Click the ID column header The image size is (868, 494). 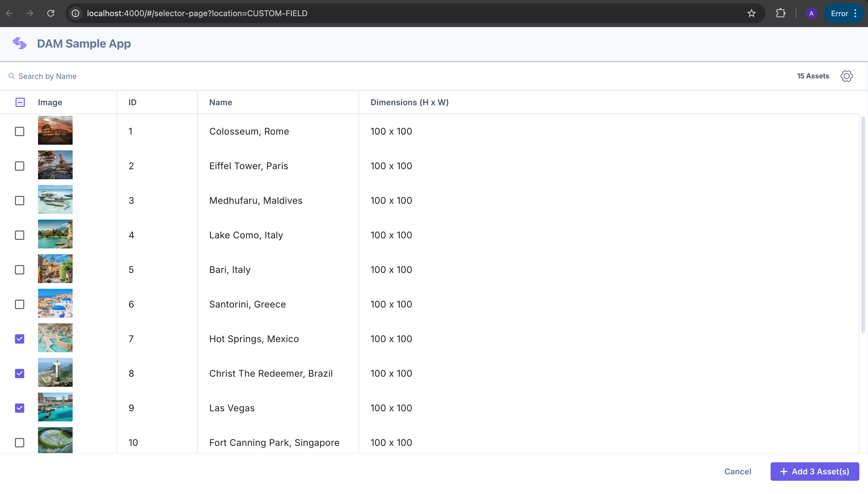coord(132,102)
